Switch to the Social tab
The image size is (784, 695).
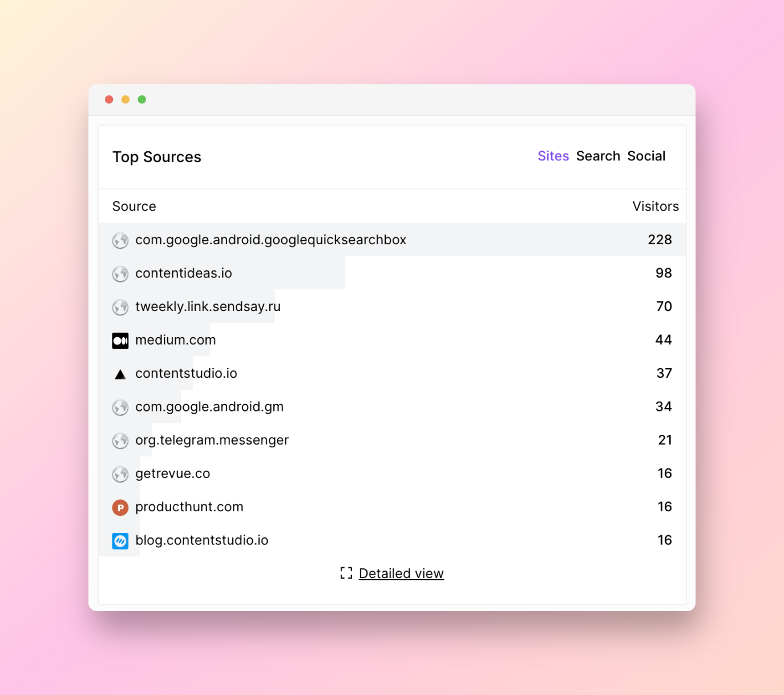point(646,156)
